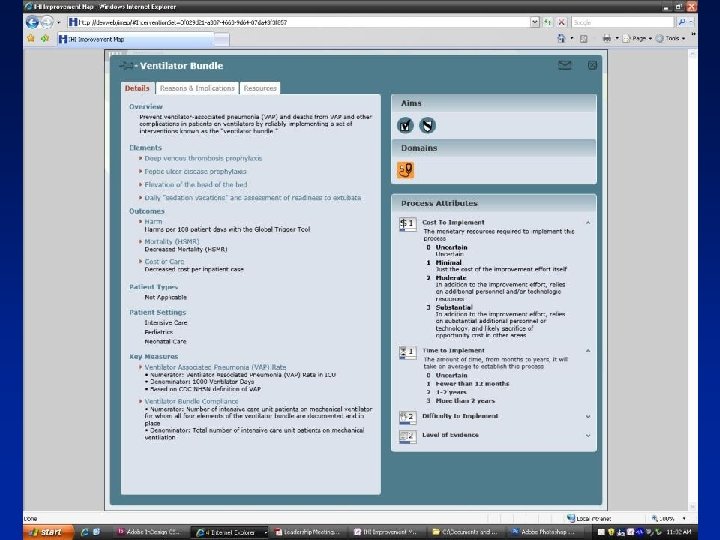Click the address bar URL field
Screen dimensions: 720x540
298,22
